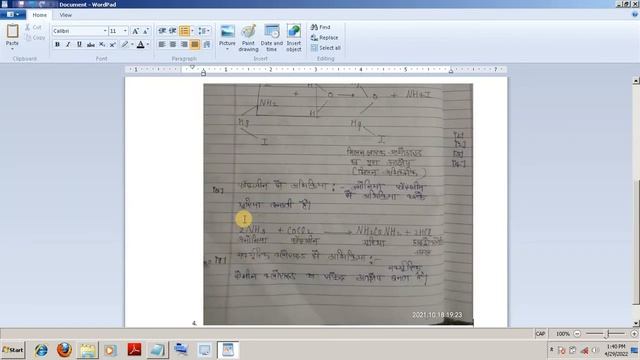Open the file explorer folder icon
Viewport: 640px width, 360px height.
[87, 350]
